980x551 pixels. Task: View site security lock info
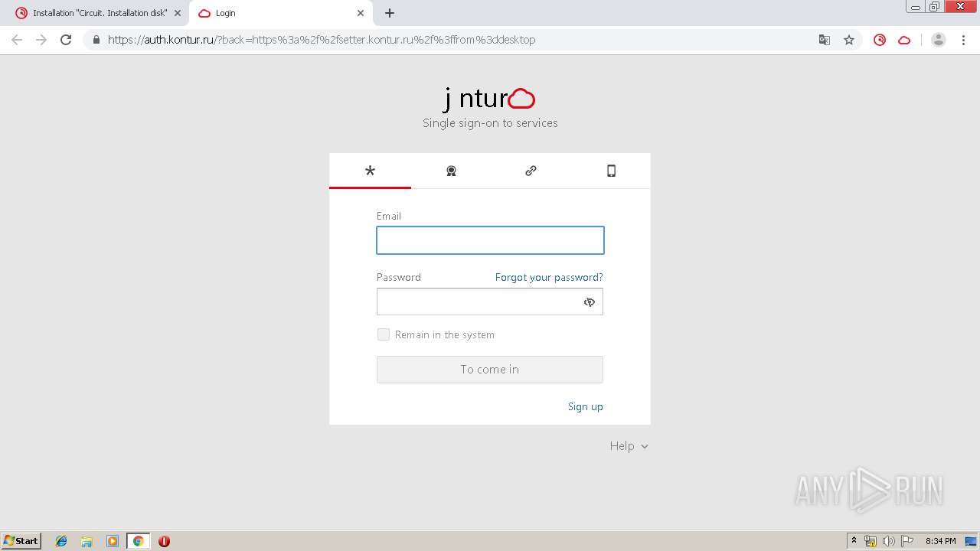point(96,40)
